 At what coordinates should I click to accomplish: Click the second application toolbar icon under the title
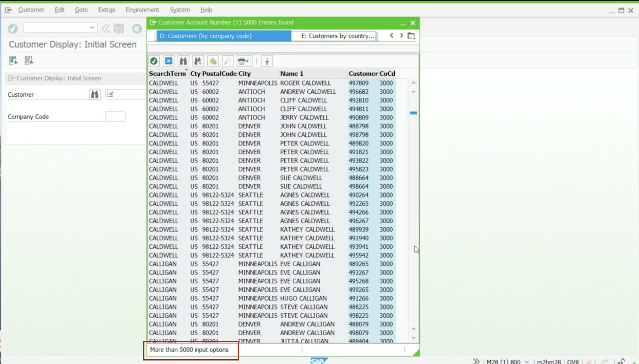[29, 60]
